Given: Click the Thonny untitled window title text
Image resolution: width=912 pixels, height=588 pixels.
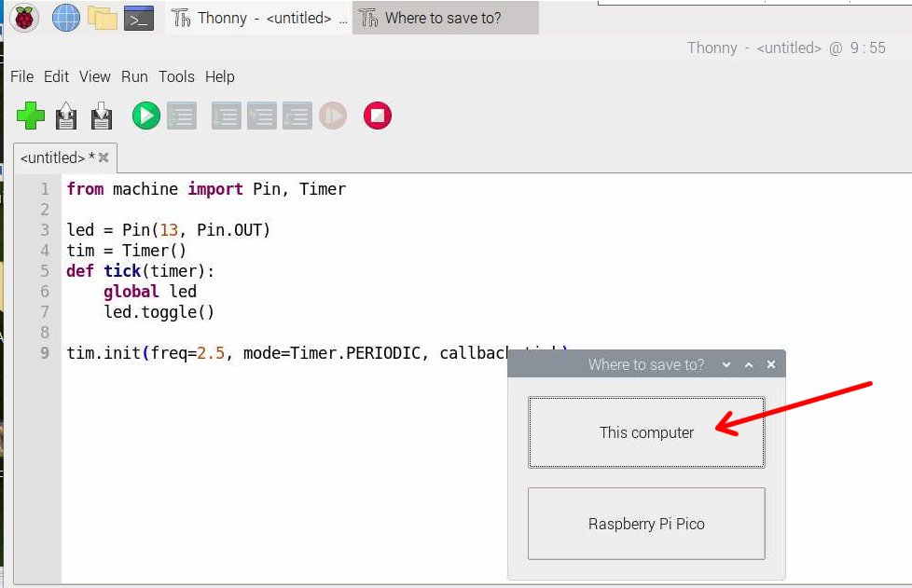Looking at the screenshot, I should (x=786, y=48).
